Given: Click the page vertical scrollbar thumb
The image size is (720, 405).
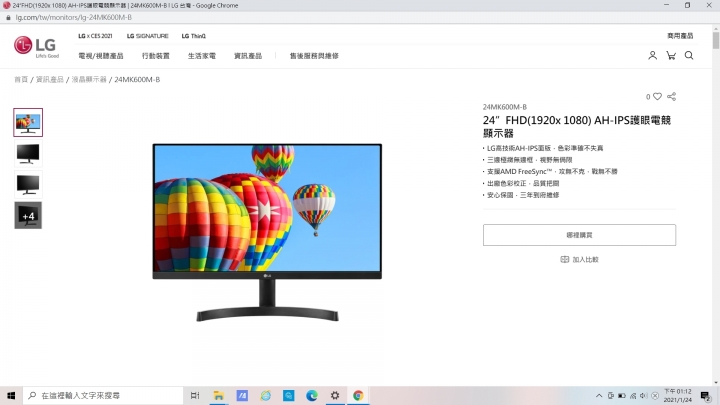Looking at the screenshot, I should 716,40.
